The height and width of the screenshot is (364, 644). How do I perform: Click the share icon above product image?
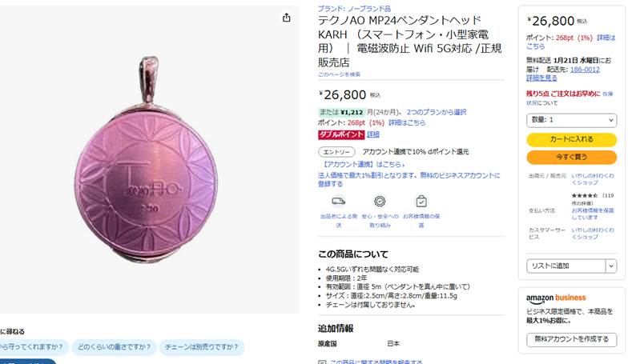click(286, 18)
